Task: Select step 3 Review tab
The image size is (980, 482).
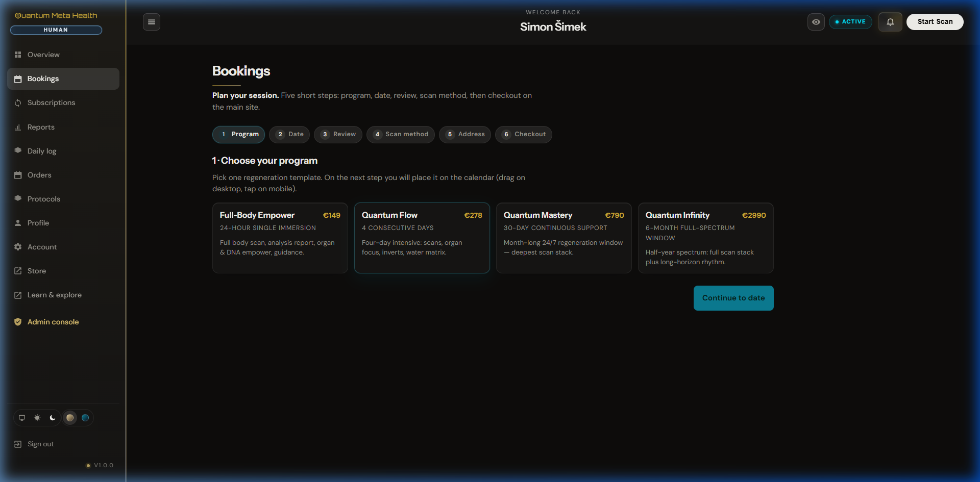Action: pos(338,135)
